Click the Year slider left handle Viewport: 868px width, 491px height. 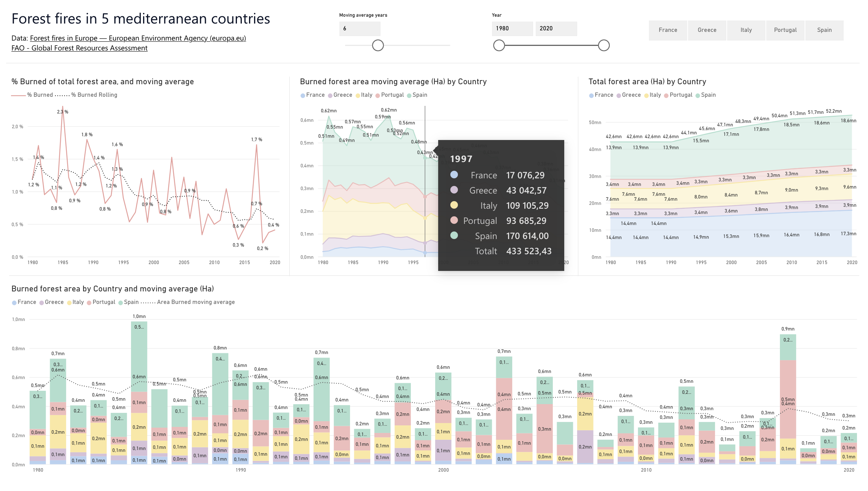click(499, 46)
